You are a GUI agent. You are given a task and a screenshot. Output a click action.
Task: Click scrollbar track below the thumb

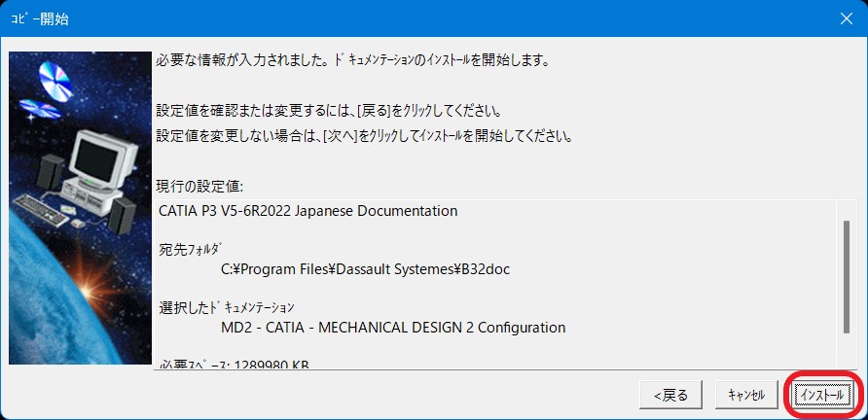[x=847, y=352]
